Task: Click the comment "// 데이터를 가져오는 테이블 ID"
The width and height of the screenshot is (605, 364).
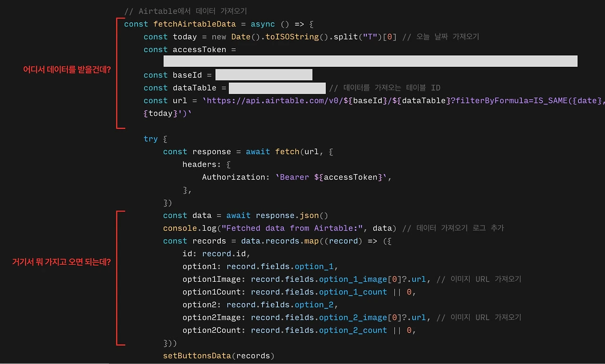Action: click(385, 88)
